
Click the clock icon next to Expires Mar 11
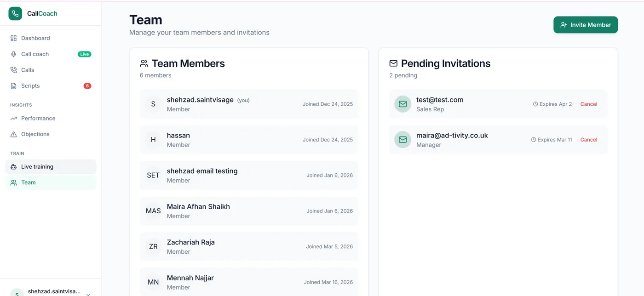click(x=534, y=140)
